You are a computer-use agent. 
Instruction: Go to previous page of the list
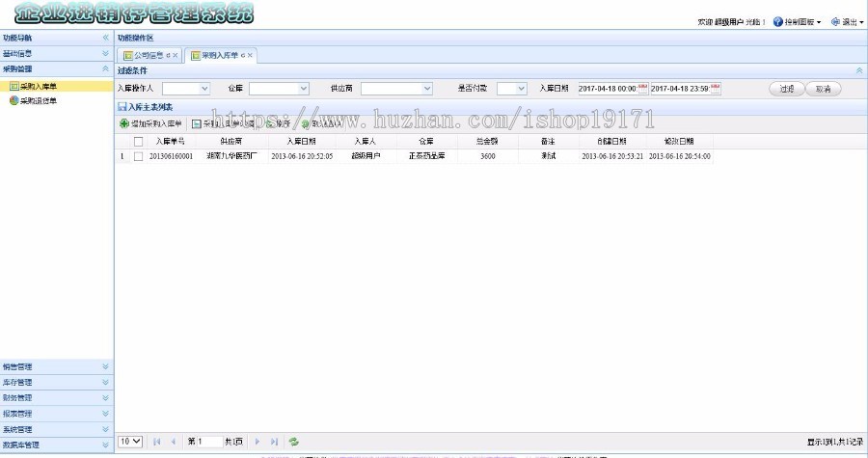pos(174,442)
